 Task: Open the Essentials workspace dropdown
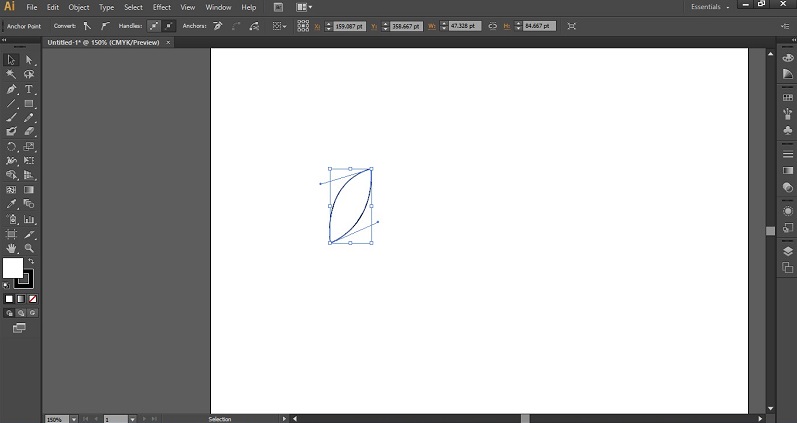click(712, 7)
